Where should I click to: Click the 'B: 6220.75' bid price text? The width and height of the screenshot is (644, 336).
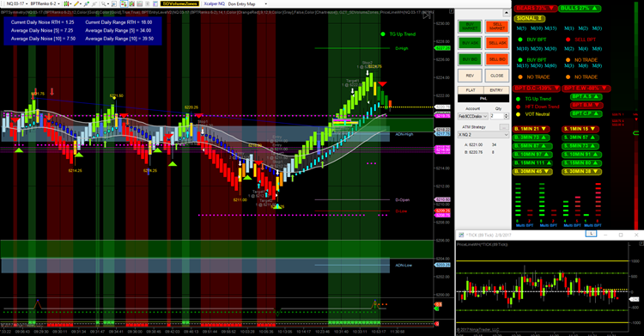(473, 152)
